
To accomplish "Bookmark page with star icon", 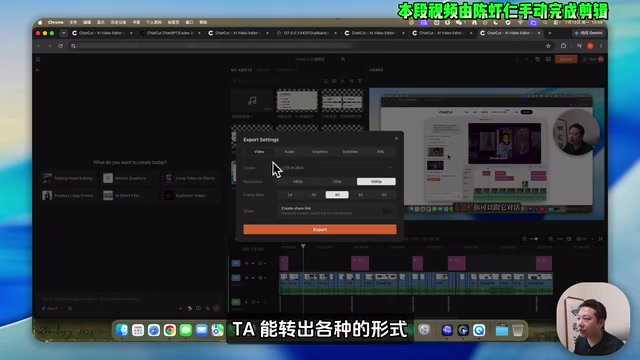I will (548, 46).
